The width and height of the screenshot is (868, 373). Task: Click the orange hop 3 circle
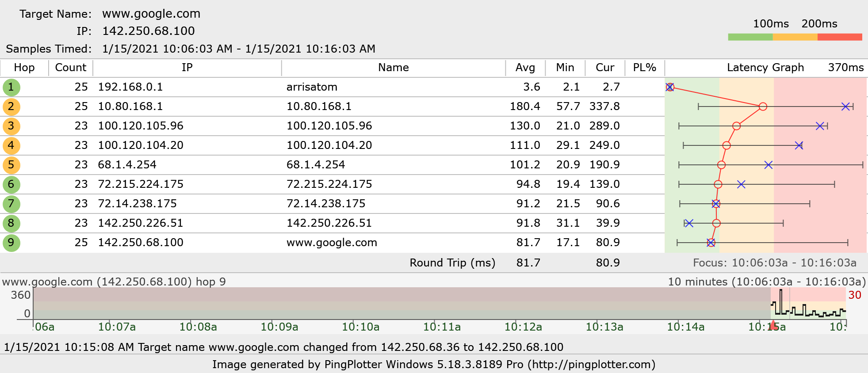(x=11, y=126)
